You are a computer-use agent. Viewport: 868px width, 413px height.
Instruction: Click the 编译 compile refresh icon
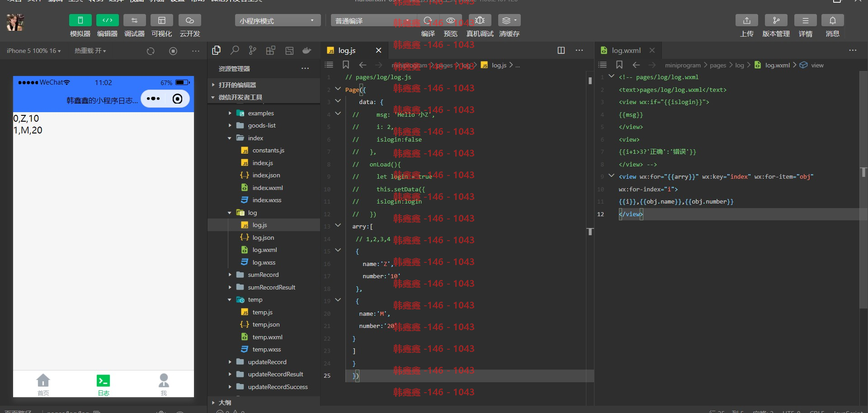point(428,20)
